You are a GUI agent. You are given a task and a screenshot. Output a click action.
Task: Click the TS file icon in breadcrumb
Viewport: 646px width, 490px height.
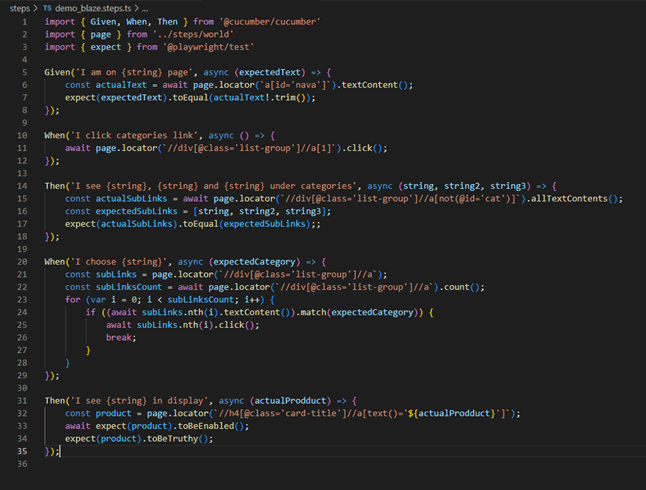(x=47, y=8)
